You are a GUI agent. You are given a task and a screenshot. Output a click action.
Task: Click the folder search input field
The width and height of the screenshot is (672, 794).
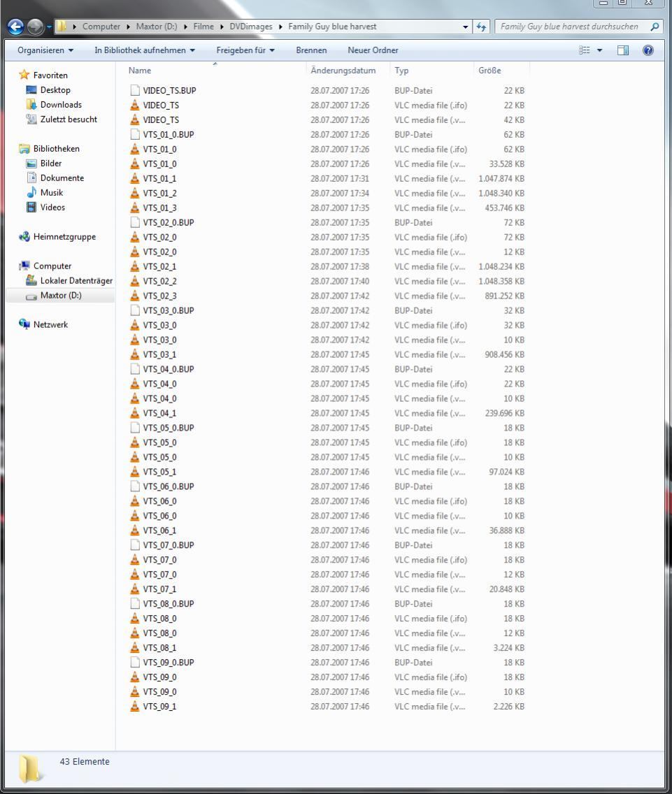click(569, 27)
